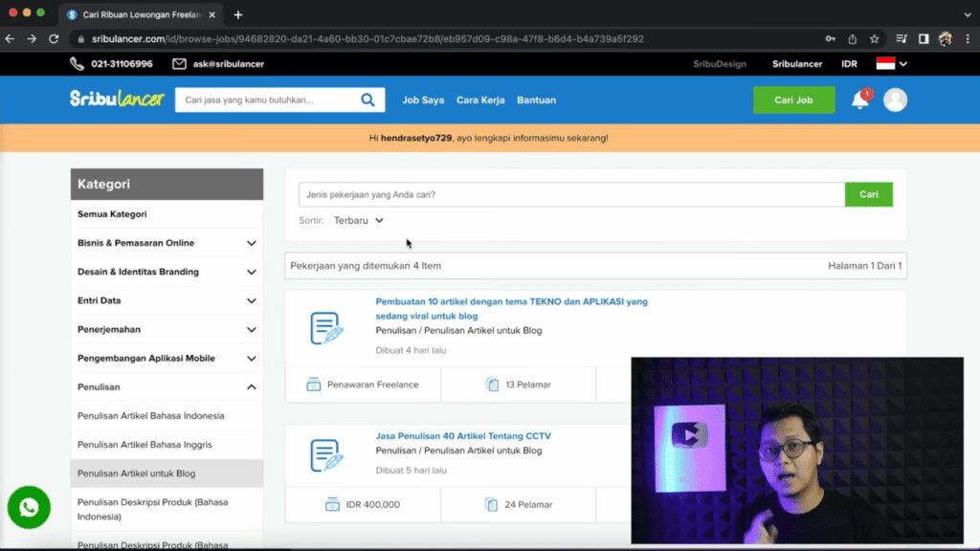Open the notification bell
Screen dimensions: 980x551
point(860,99)
